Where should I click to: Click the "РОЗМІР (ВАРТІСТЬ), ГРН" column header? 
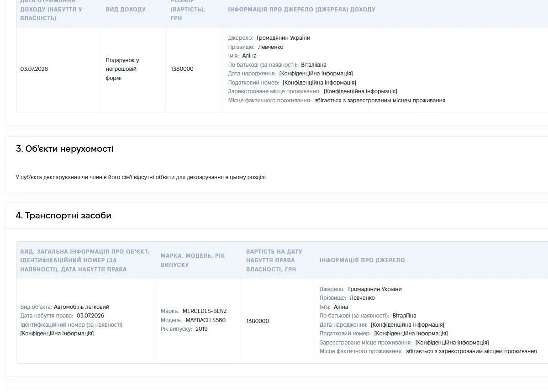pos(188,9)
